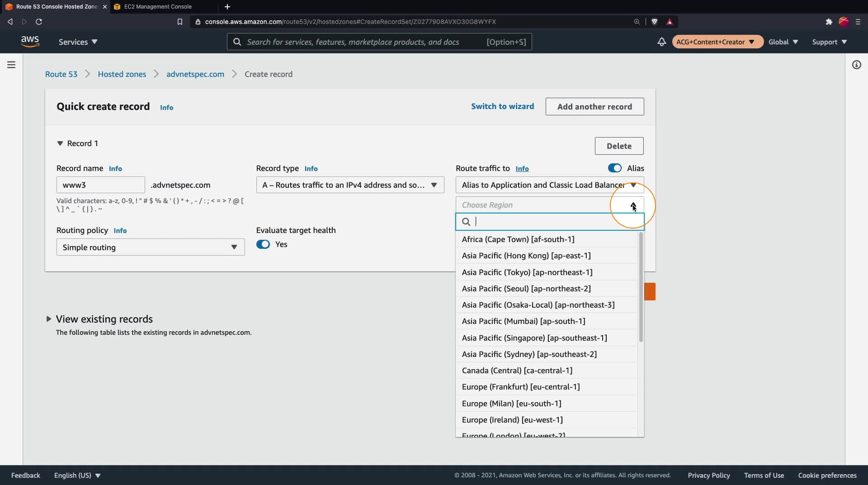Toggle Evaluate target health switch

pos(263,244)
